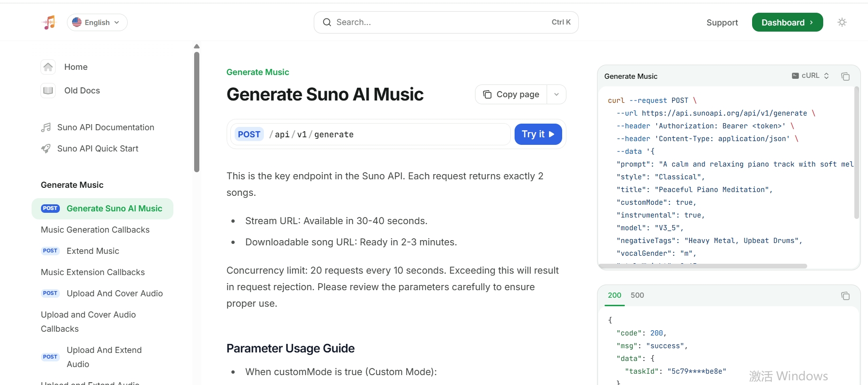Screen dimensions: 868x385
Task: Click POST badge beside Upload And Extend Audio
Action: (x=50, y=357)
